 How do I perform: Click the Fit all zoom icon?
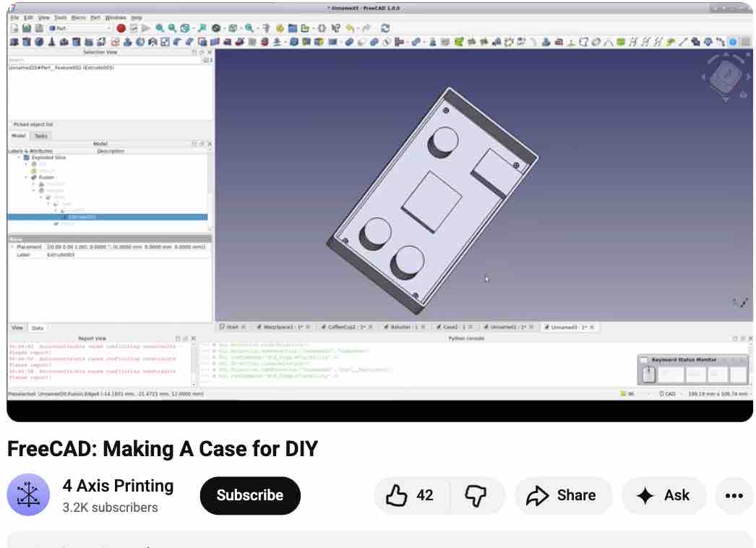160,28
